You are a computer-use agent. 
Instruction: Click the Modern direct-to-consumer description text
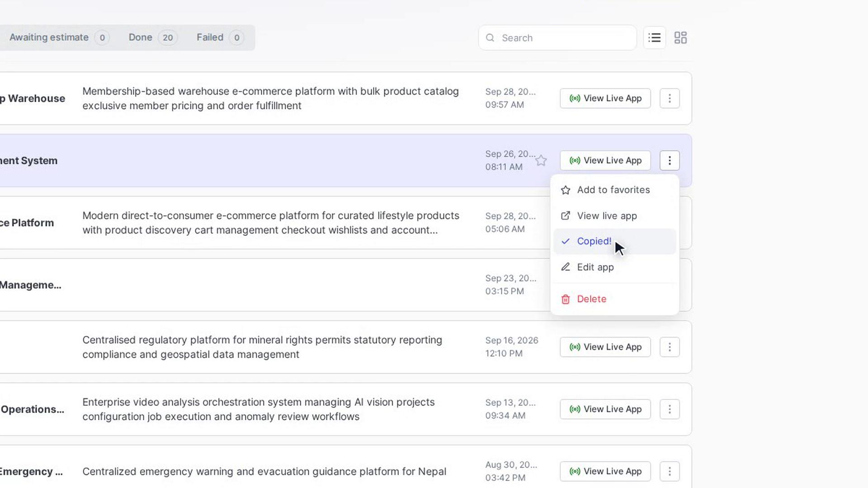tap(271, 223)
